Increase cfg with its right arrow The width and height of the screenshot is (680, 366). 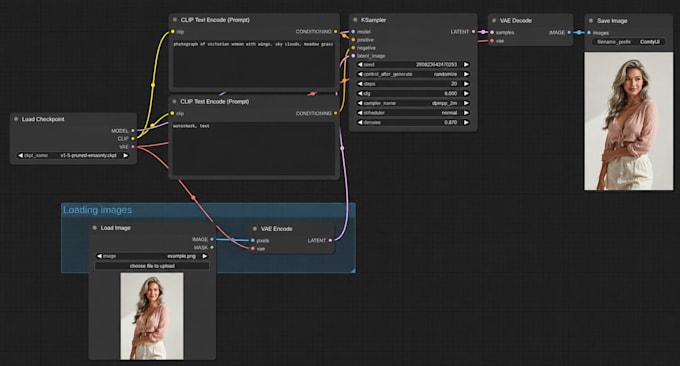pyautogui.click(x=466, y=93)
